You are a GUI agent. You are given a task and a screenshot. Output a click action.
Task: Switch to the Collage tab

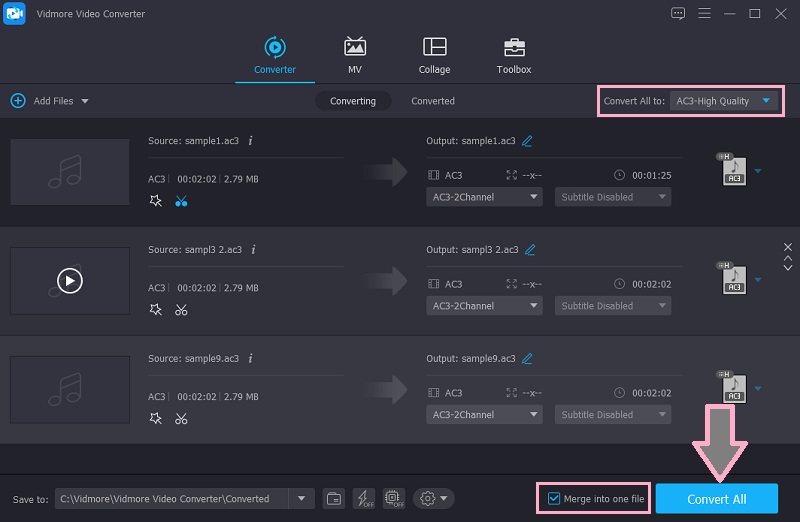(x=434, y=55)
